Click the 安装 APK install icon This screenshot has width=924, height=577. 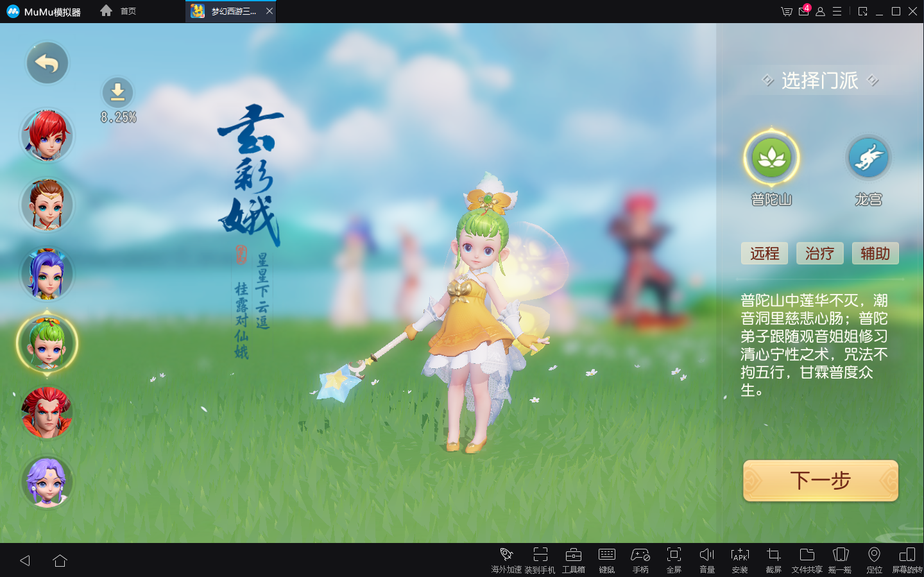click(x=740, y=560)
